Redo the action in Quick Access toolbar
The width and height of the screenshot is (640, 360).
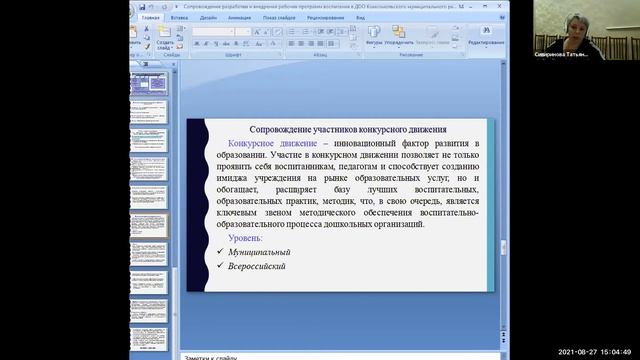[x=164, y=7]
